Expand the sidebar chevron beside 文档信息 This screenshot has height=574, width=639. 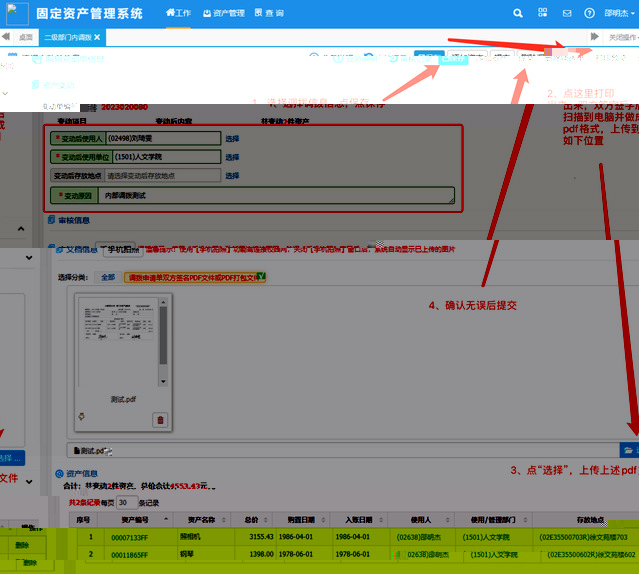[x=29, y=257]
